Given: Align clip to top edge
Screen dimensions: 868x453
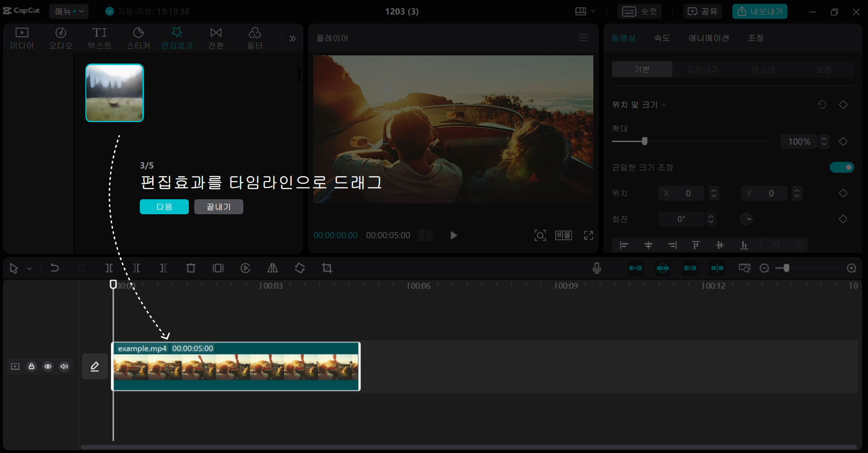Looking at the screenshot, I should click(x=695, y=245).
